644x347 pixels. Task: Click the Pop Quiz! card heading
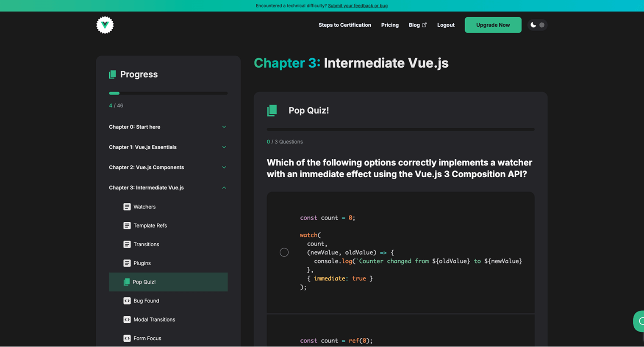309,110
